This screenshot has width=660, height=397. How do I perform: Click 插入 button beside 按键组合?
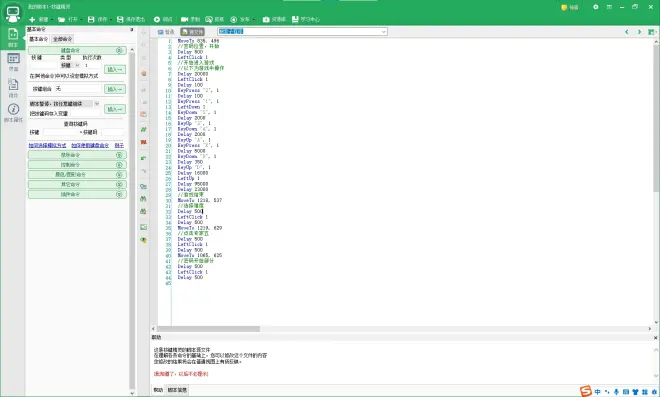pos(115,89)
